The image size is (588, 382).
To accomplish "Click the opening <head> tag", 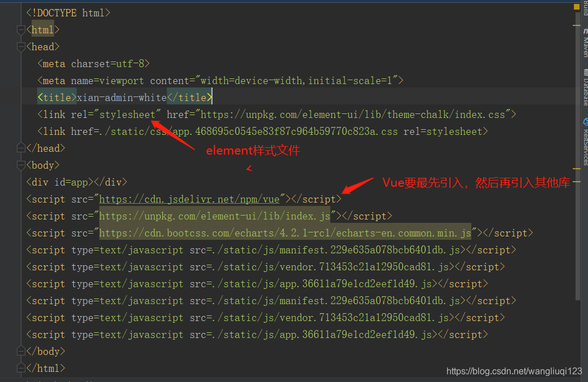I will (43, 46).
